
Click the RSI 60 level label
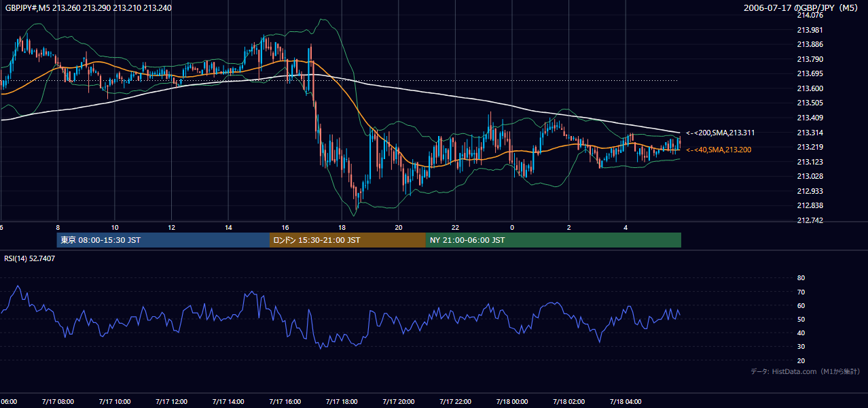801,305
